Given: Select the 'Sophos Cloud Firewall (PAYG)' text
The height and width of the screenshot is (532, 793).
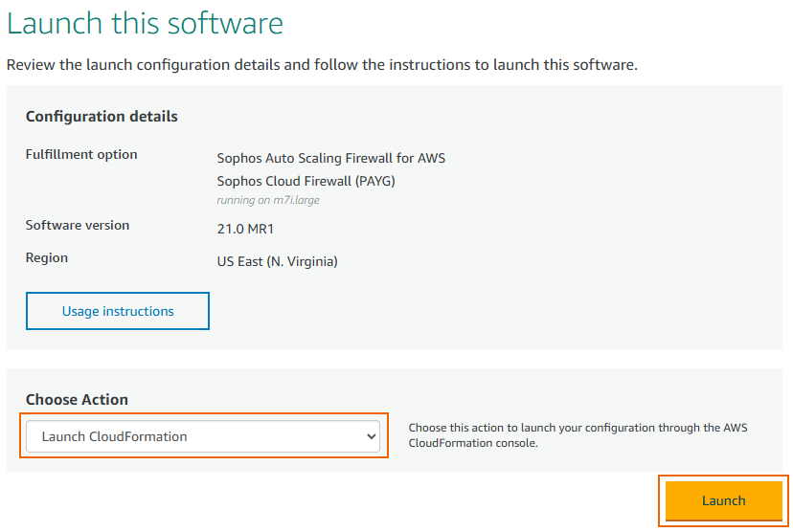Looking at the screenshot, I should pyautogui.click(x=306, y=181).
